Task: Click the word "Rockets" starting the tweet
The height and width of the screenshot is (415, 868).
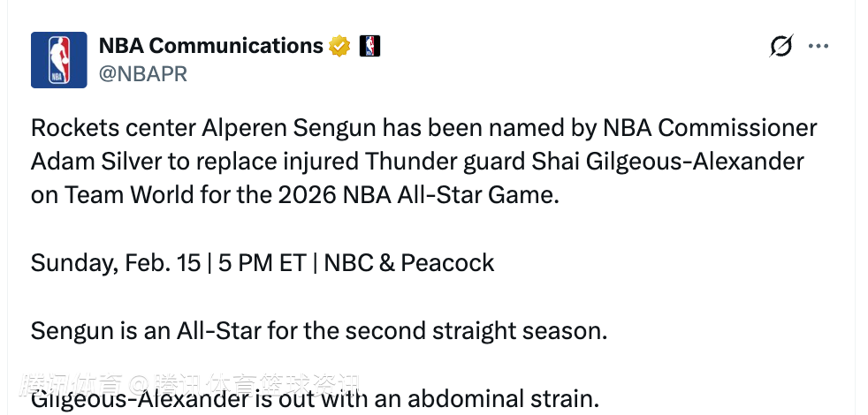Action: click(x=72, y=129)
